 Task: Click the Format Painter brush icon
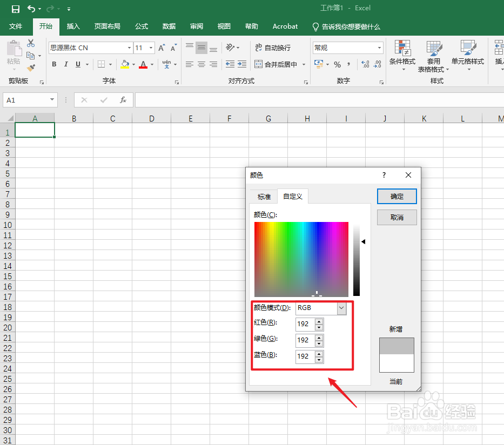[31, 68]
